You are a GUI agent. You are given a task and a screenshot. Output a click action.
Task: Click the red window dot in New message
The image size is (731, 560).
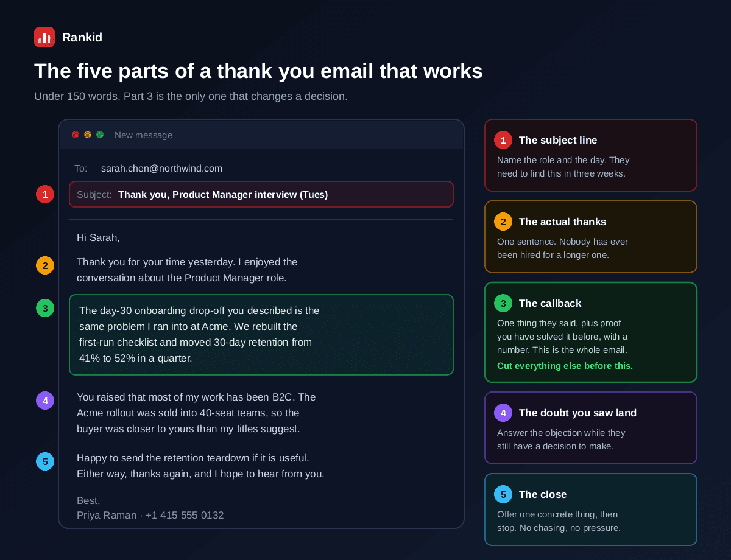pos(76,135)
